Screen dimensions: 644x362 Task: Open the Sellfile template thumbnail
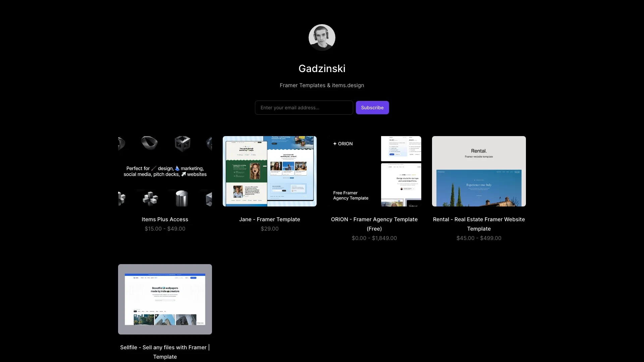pyautogui.click(x=165, y=299)
